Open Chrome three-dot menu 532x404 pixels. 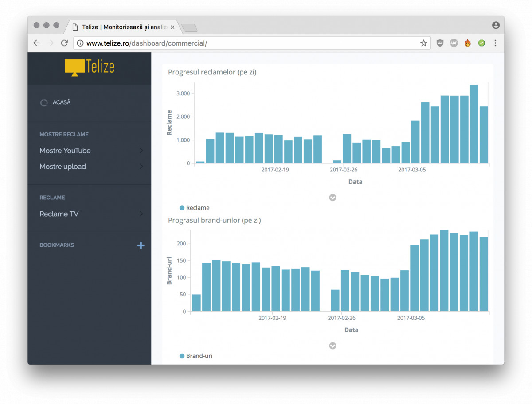tap(495, 43)
